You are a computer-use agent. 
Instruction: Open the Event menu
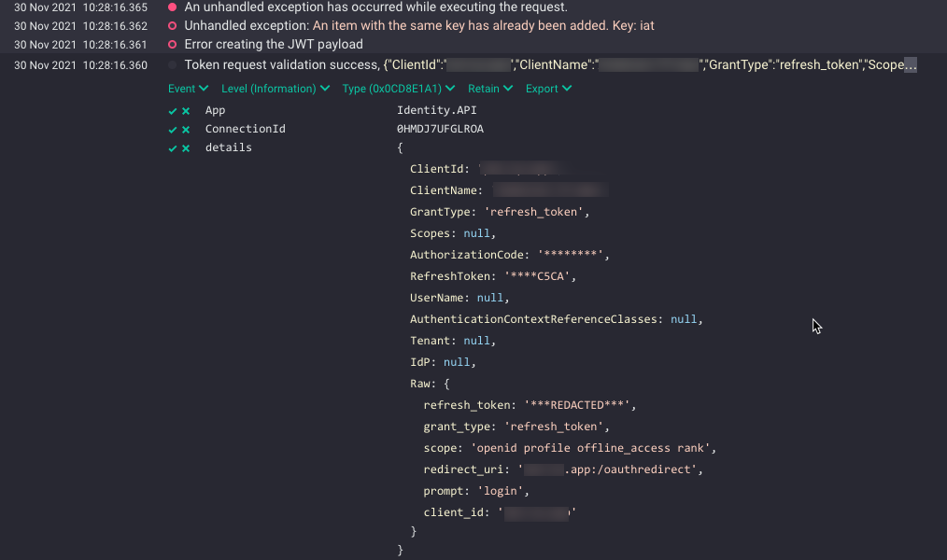[187, 88]
